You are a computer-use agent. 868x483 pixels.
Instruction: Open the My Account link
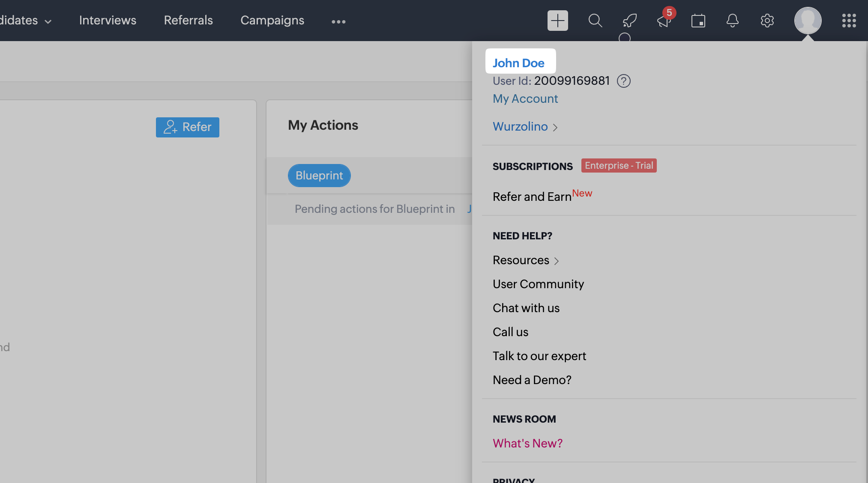525,99
